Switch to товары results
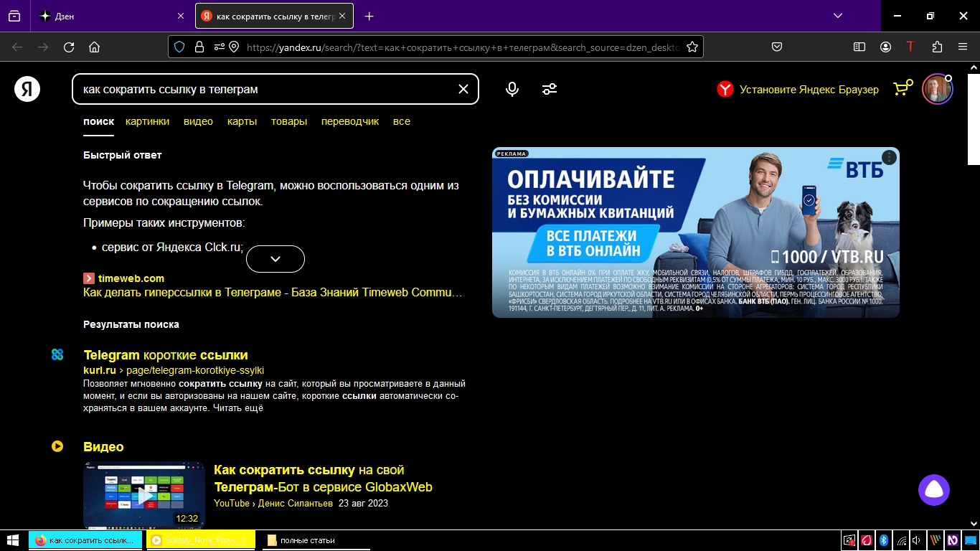The width and height of the screenshot is (980, 551). pos(289,121)
